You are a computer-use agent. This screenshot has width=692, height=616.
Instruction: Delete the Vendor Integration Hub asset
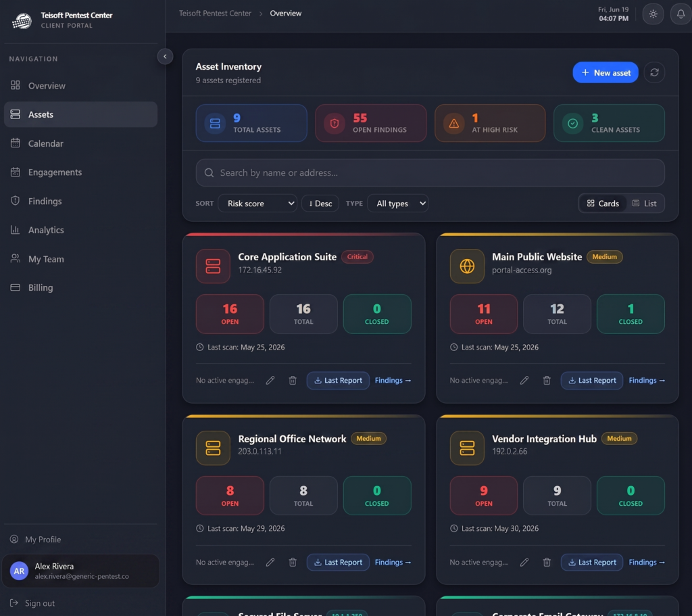(x=547, y=562)
